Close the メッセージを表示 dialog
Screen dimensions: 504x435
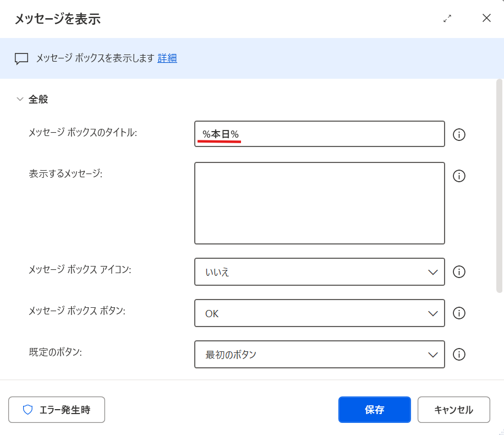pyautogui.click(x=486, y=18)
